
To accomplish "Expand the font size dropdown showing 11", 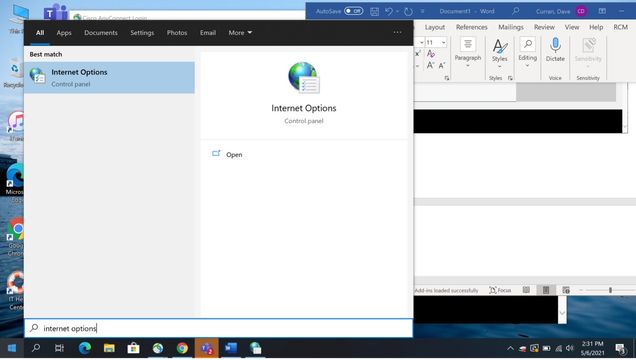I will coord(443,42).
